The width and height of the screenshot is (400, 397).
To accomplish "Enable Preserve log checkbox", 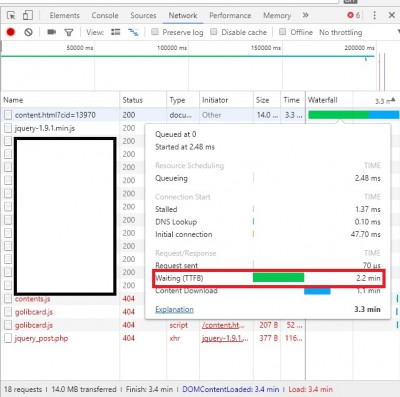I will tap(155, 32).
